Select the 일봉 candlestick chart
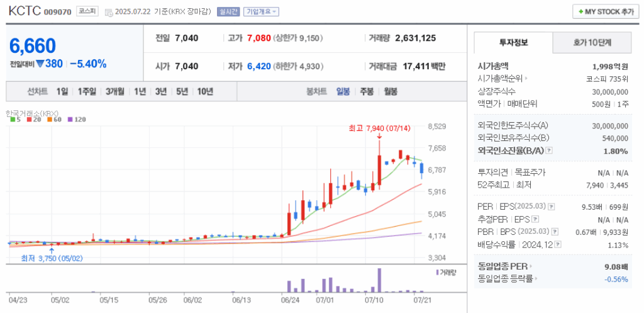 point(343,91)
